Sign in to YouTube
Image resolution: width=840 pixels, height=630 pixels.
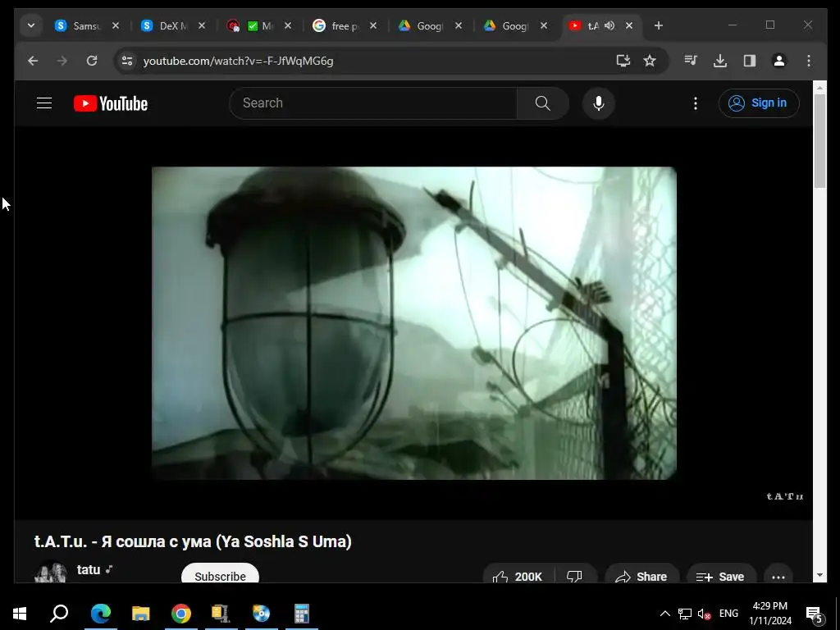tap(759, 103)
